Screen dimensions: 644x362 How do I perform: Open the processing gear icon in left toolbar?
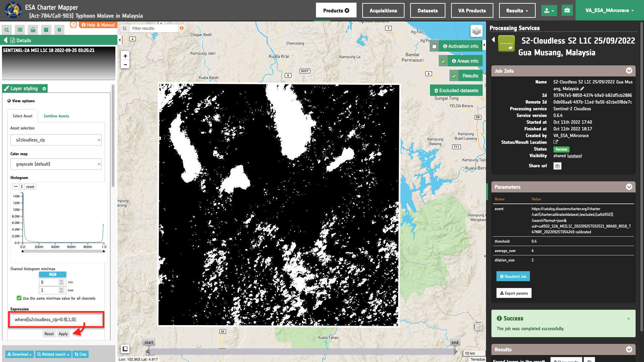[59, 30]
